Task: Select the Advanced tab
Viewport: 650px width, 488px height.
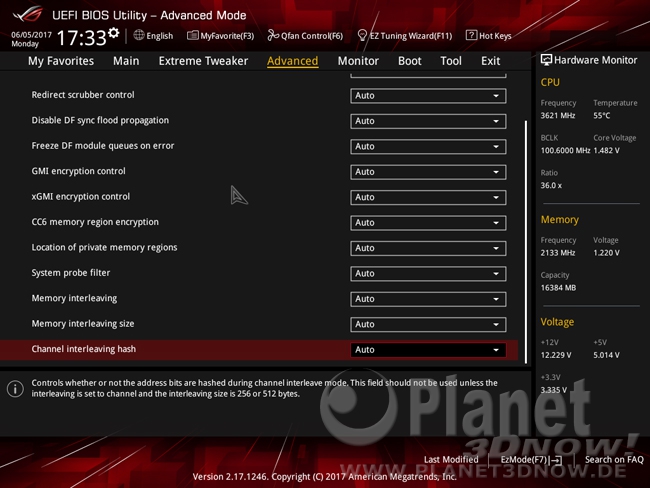Action: 293,61
